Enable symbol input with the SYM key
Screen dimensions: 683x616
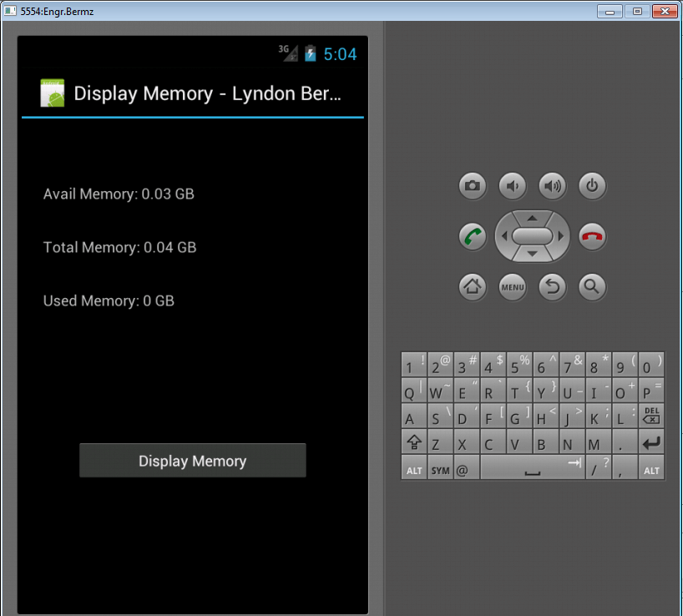click(x=440, y=468)
